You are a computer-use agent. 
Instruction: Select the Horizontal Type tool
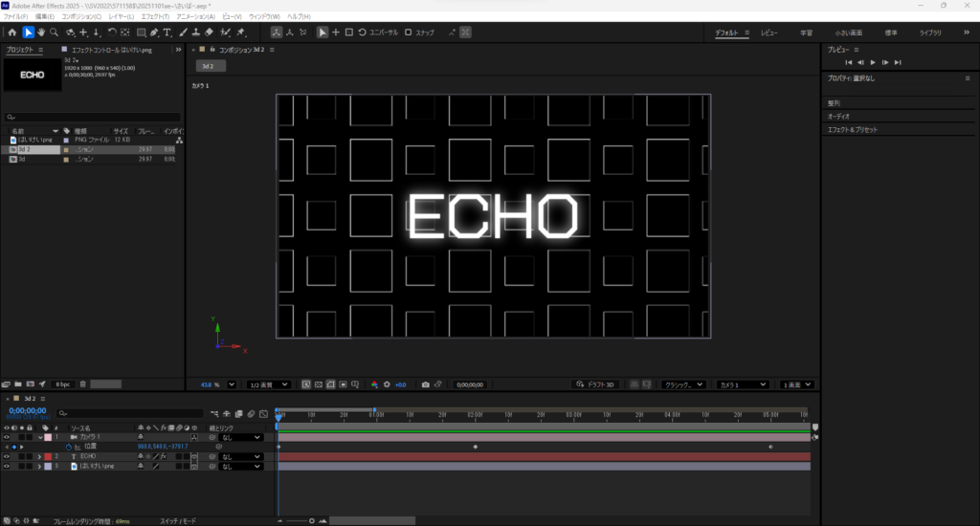(167, 33)
